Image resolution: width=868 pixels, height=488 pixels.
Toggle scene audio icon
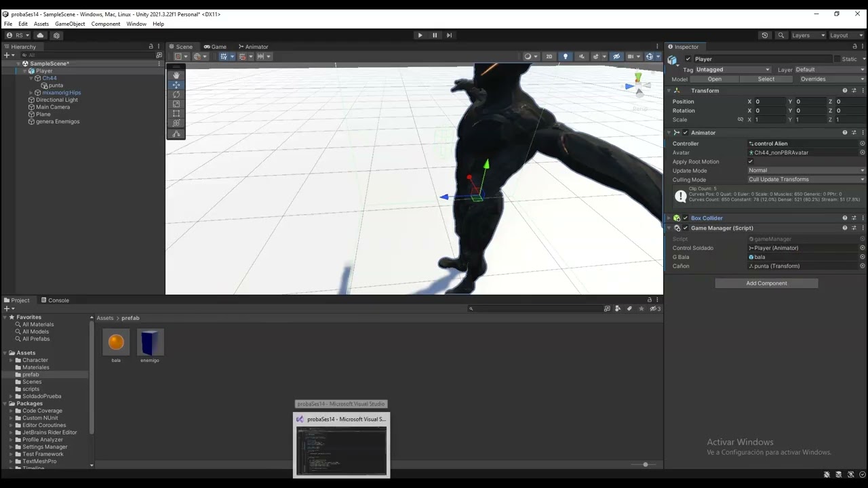point(580,56)
